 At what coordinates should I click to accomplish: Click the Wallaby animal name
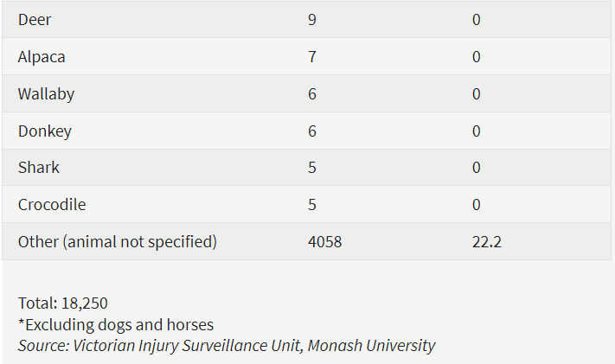46,94
